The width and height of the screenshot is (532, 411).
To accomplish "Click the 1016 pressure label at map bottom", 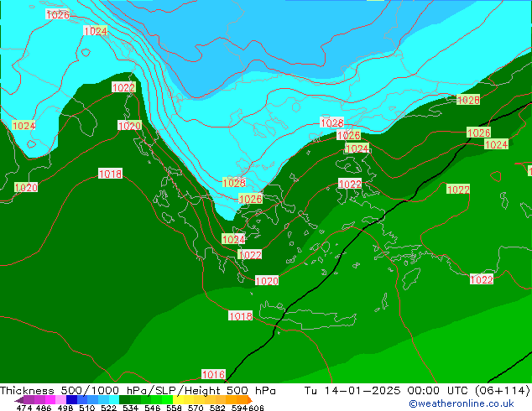I will (213, 374).
